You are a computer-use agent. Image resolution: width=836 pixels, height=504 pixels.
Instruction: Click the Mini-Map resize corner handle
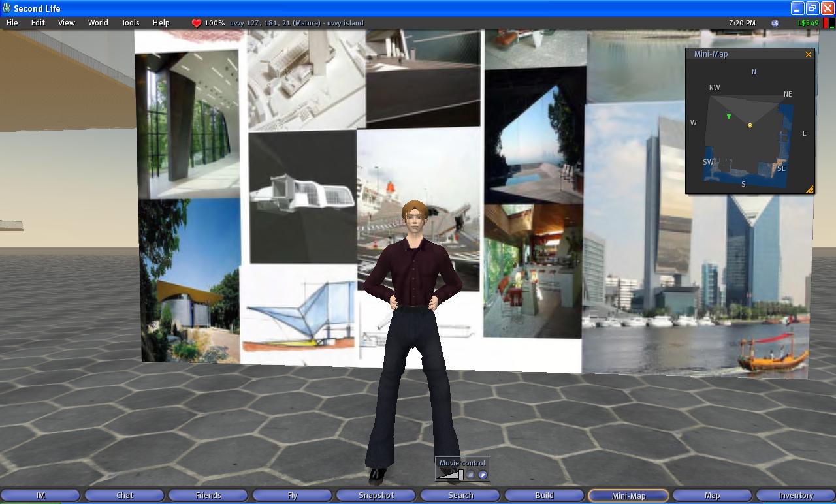pyautogui.click(x=810, y=189)
